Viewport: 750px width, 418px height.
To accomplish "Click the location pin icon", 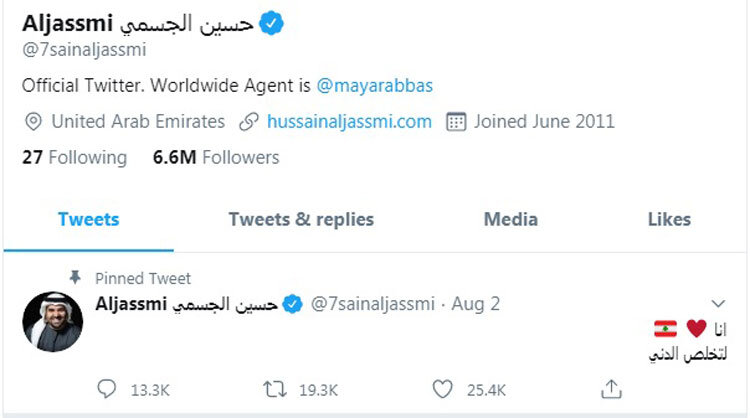I will point(33,122).
